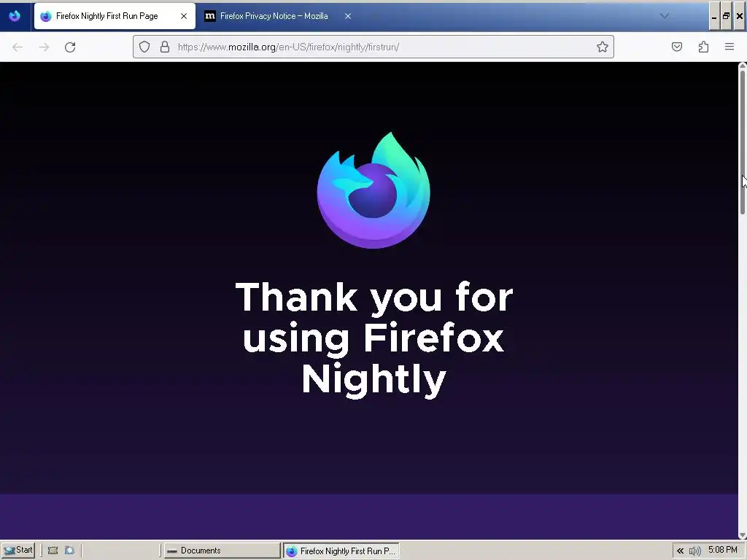Close the Firefox Privacy Notice tab
The width and height of the screenshot is (747, 560).
(x=348, y=16)
